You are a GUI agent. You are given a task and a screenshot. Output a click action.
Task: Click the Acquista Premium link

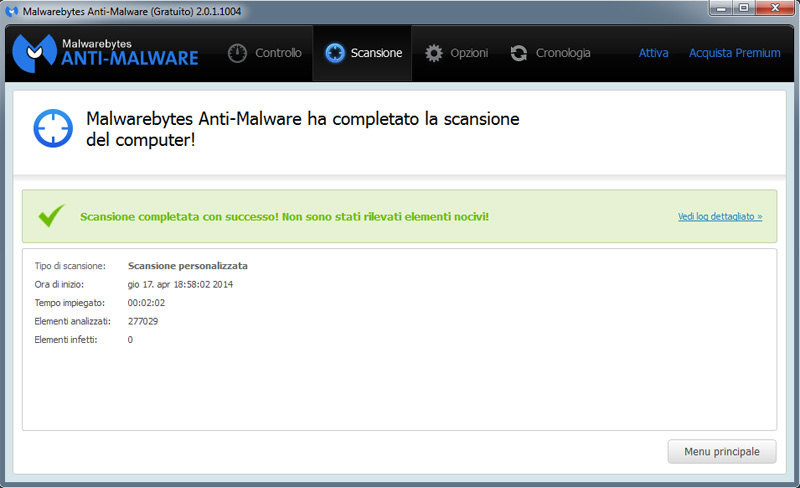[735, 53]
